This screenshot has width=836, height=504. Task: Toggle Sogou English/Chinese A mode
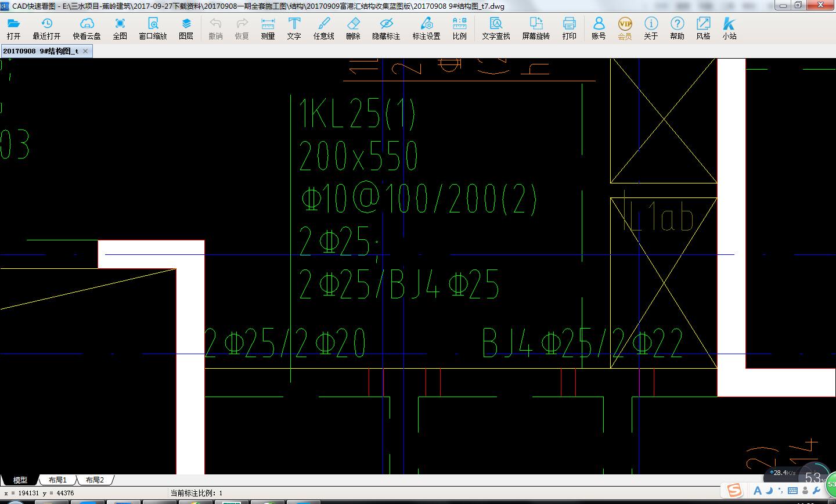(758, 491)
